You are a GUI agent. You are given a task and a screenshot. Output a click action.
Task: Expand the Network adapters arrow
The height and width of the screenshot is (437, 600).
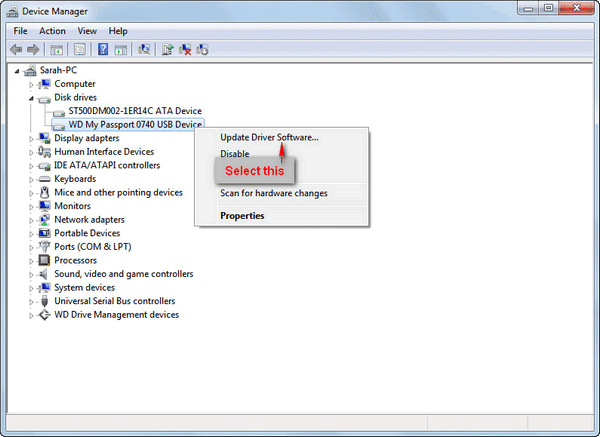click(31, 220)
